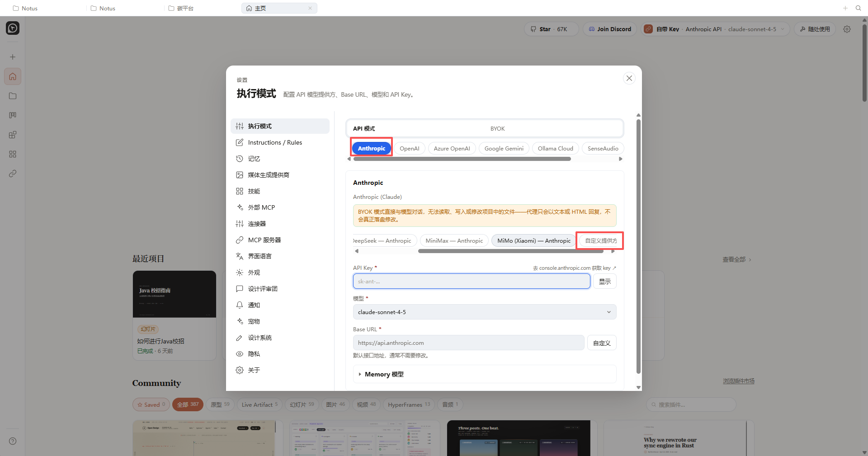The height and width of the screenshot is (456, 868).
Task: Select the OpenAI provider chip
Action: coord(410,148)
